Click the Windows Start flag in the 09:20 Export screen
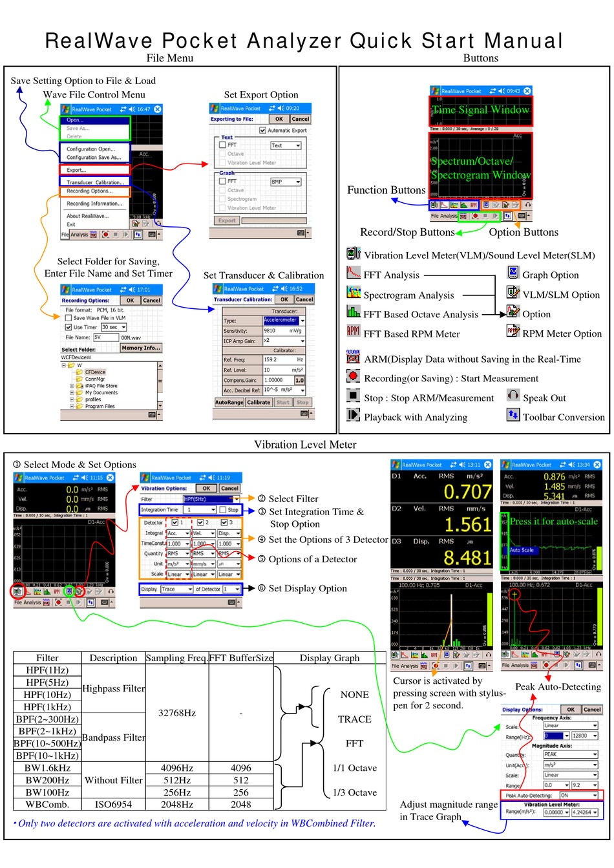 click(216, 108)
